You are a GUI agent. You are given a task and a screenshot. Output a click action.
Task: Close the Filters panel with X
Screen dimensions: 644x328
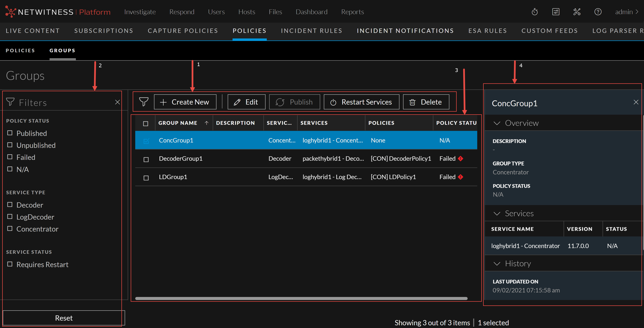coord(117,102)
